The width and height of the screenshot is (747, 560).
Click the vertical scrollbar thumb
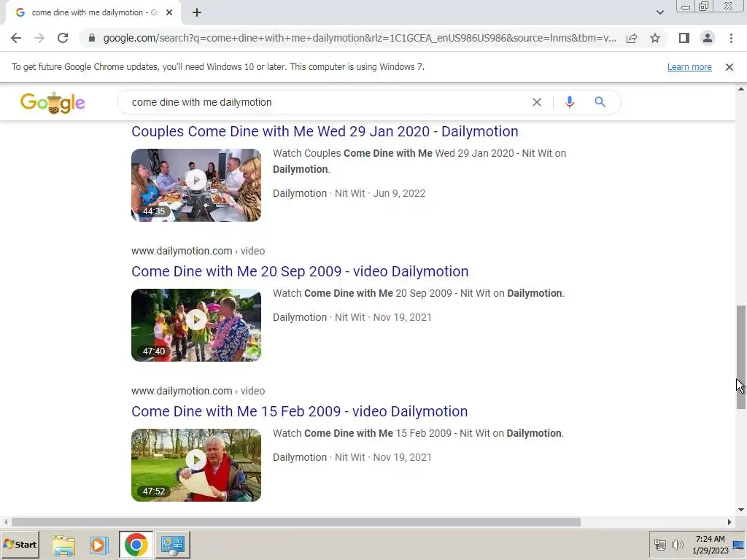point(741,357)
